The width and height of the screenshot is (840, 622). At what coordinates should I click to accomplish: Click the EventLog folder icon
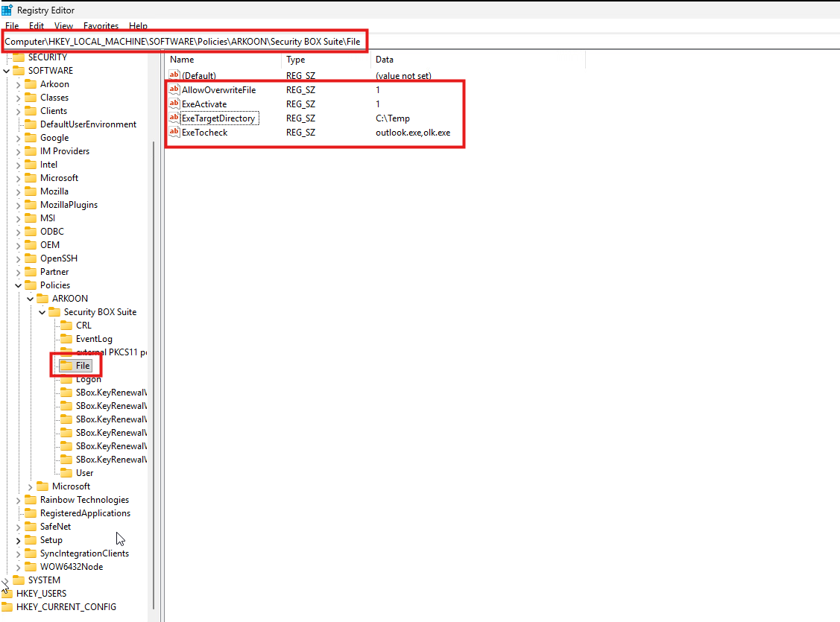[66, 339]
